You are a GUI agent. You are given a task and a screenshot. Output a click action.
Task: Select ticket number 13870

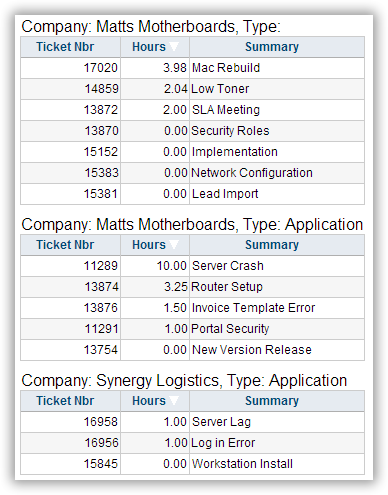(x=101, y=131)
